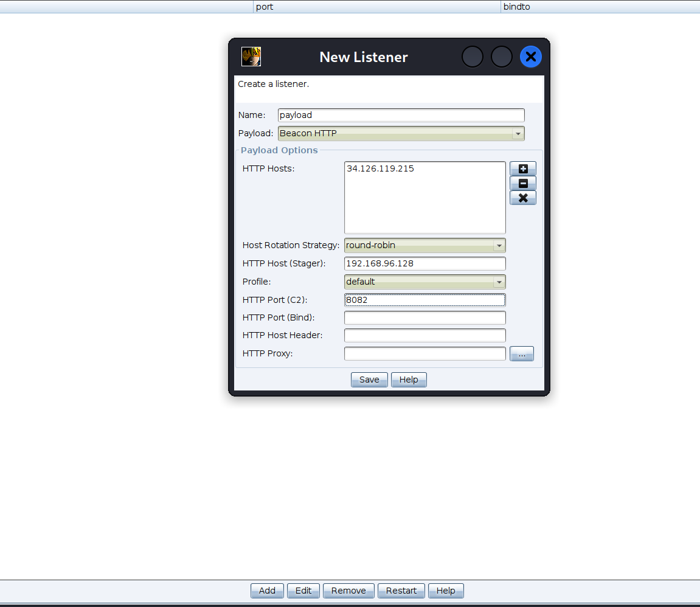Image resolution: width=700 pixels, height=607 pixels.
Task: Click the HTTP Port (Bind) field
Action: tap(425, 317)
